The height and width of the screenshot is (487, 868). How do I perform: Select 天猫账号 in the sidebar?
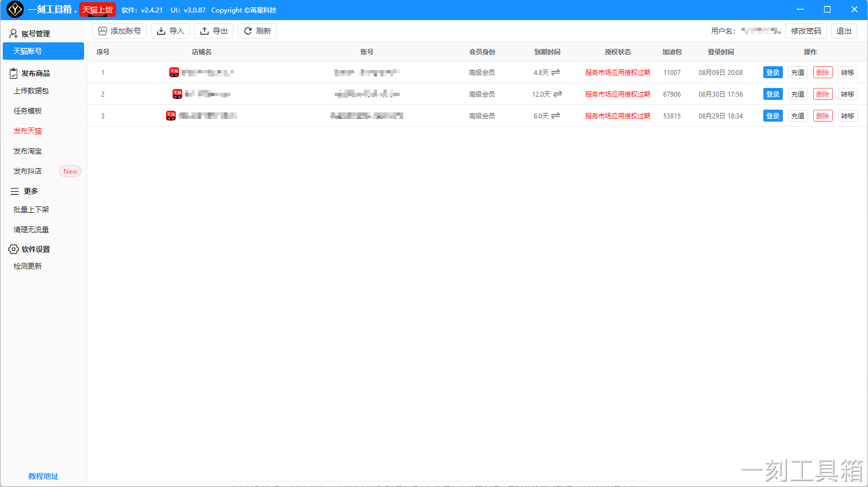pos(43,51)
